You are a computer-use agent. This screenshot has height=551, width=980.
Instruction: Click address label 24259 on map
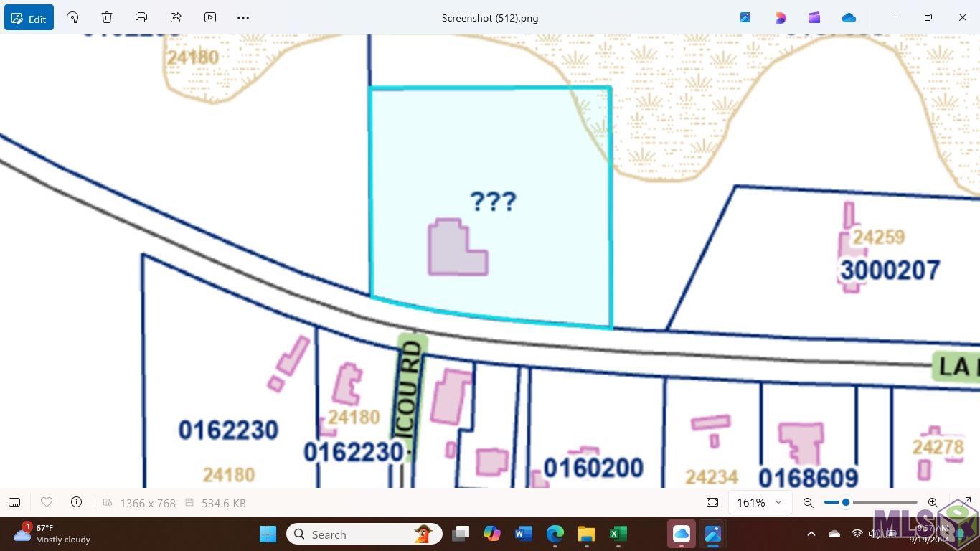879,237
